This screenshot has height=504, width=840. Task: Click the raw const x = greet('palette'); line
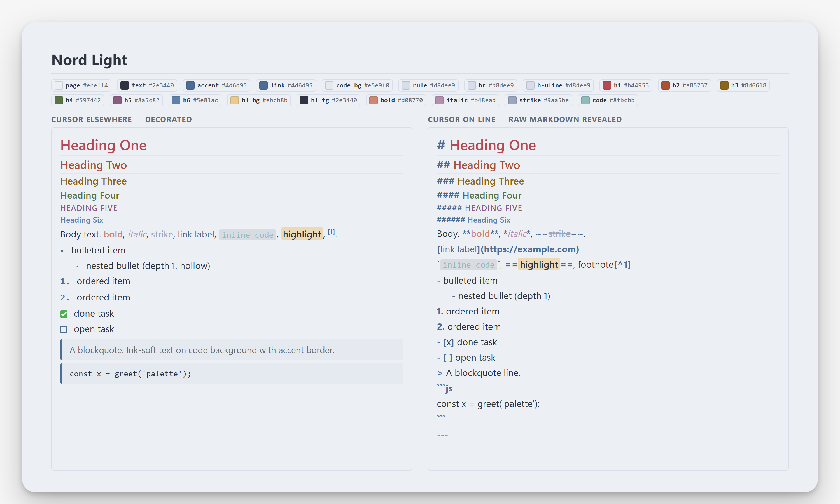pos(488,404)
